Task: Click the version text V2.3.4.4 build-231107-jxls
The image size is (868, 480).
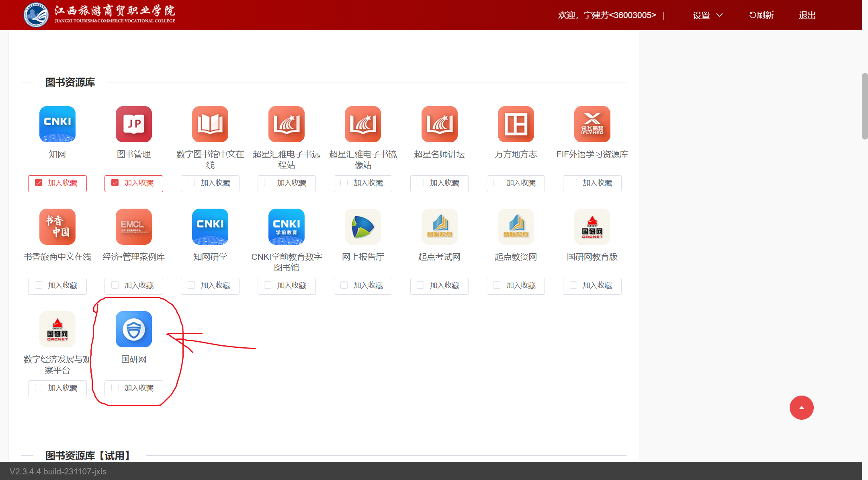Action: click(x=58, y=472)
